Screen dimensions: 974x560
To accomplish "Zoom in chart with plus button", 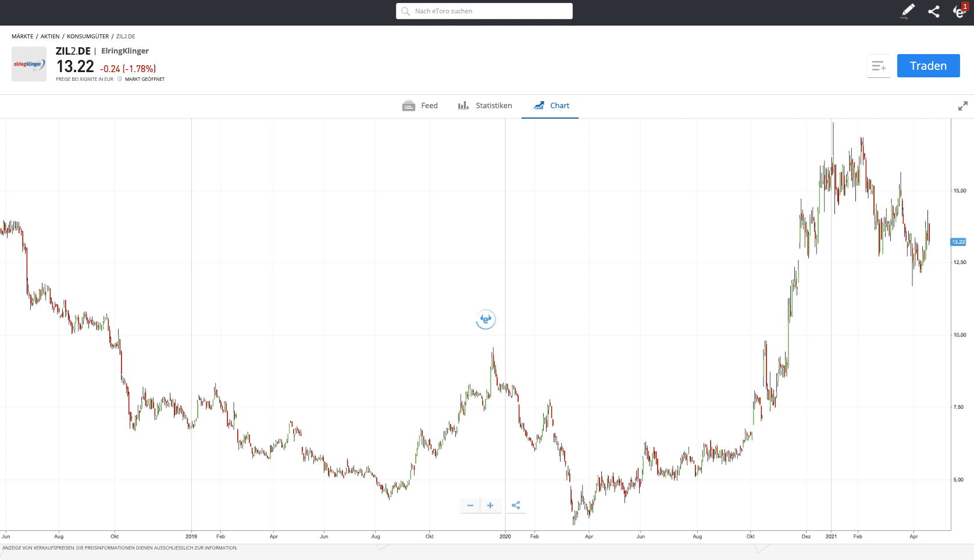I will [490, 505].
